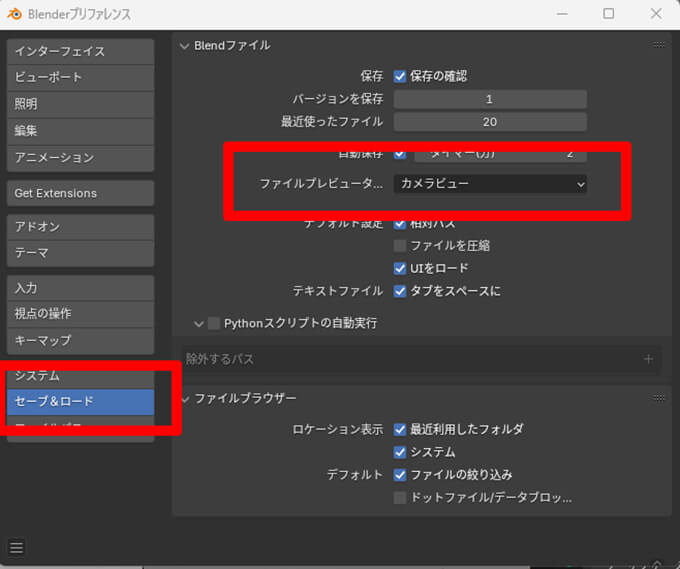
Task: Click the file browser panel drag handle
Action: (658, 398)
